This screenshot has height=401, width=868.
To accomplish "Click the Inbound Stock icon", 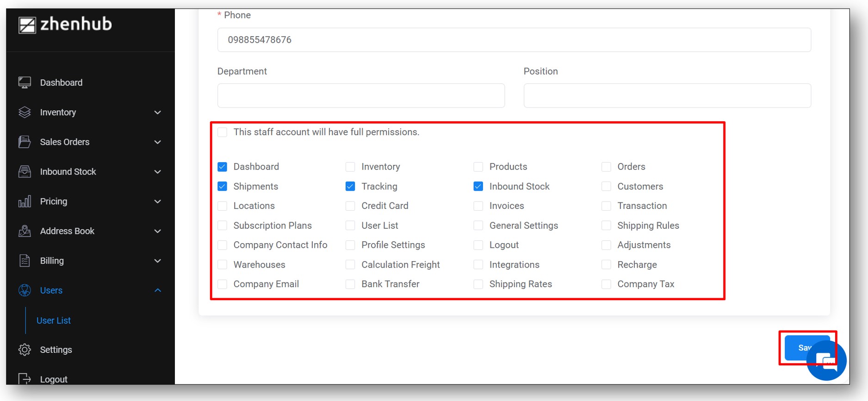I will 25,172.
